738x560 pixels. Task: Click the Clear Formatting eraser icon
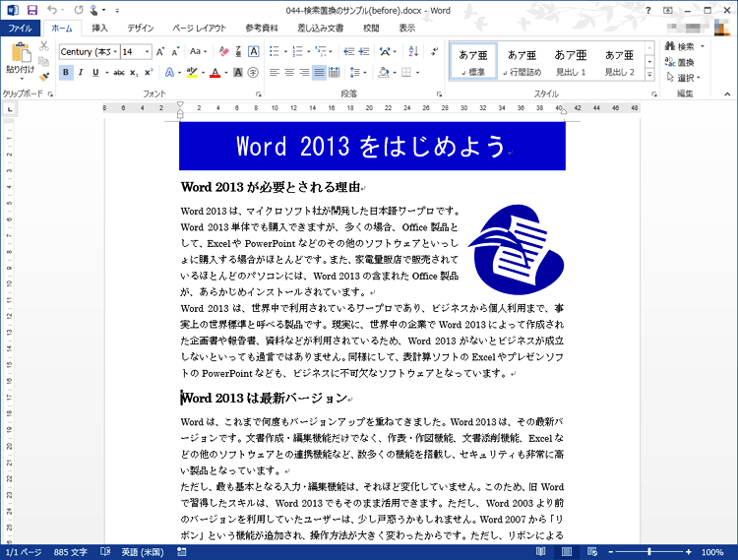224,52
